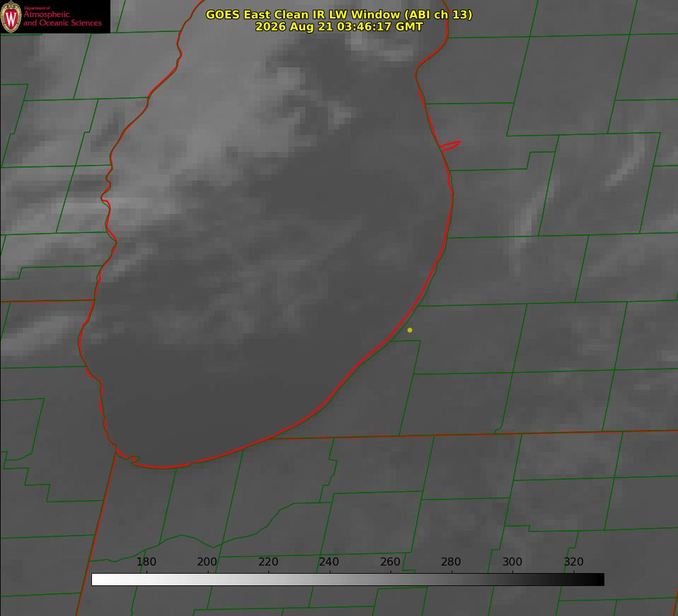Click the UW crest logo icon
This screenshot has width=678, height=616.
pyautogui.click(x=11, y=17)
